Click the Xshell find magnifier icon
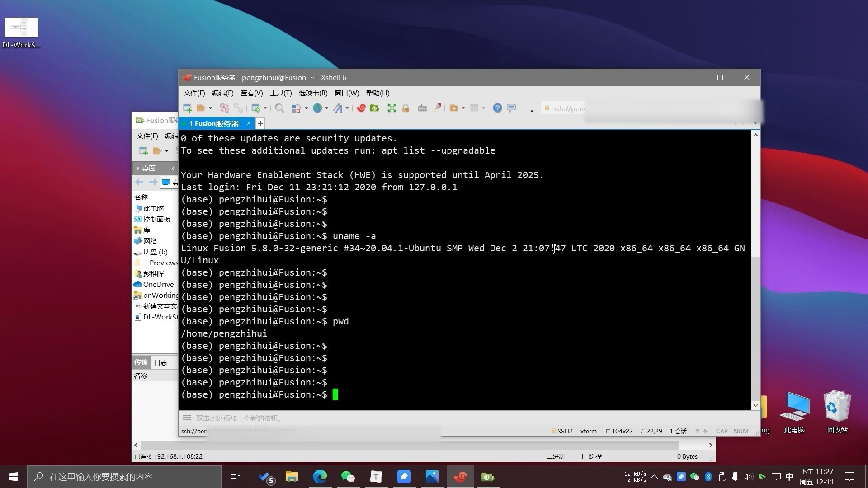Screen dimensions: 868x488 pos(279,108)
